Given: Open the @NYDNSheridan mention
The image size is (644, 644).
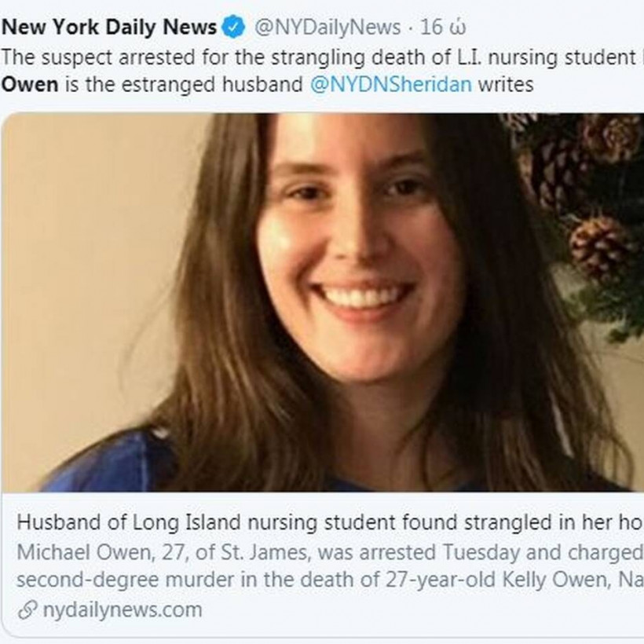Looking at the screenshot, I should 391,84.
